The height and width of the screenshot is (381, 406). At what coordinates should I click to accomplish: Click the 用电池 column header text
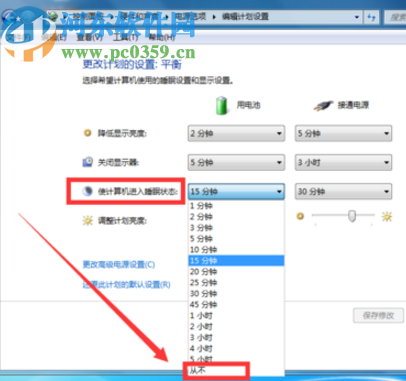click(x=248, y=105)
